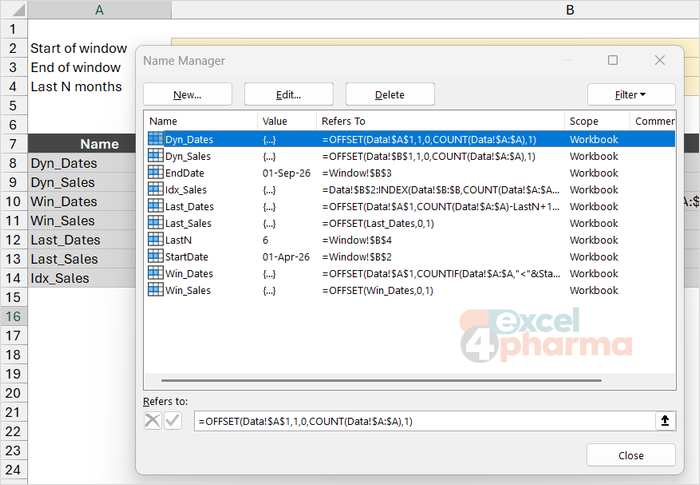Select the Win_Sales name text

click(x=188, y=290)
